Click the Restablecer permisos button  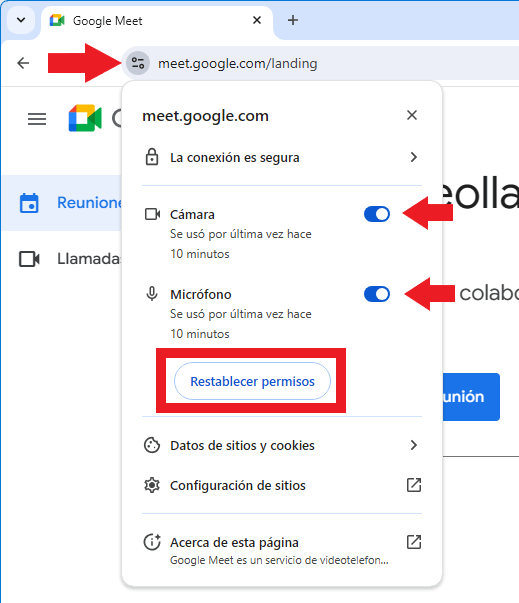[253, 381]
